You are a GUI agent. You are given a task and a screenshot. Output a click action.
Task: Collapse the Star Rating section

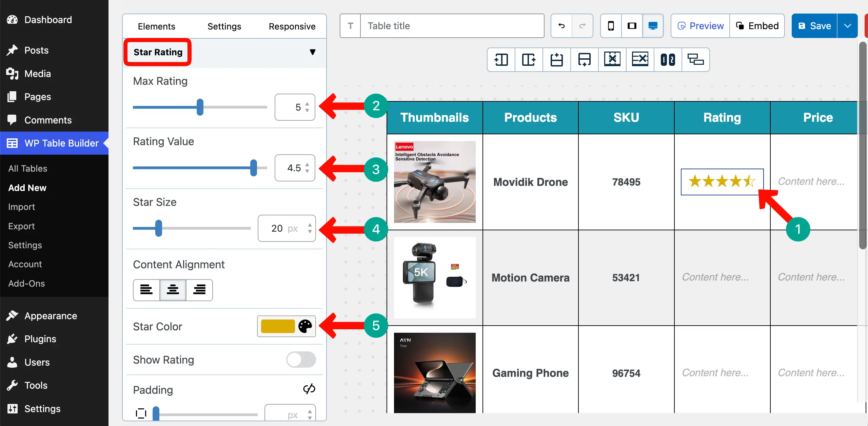click(x=313, y=52)
